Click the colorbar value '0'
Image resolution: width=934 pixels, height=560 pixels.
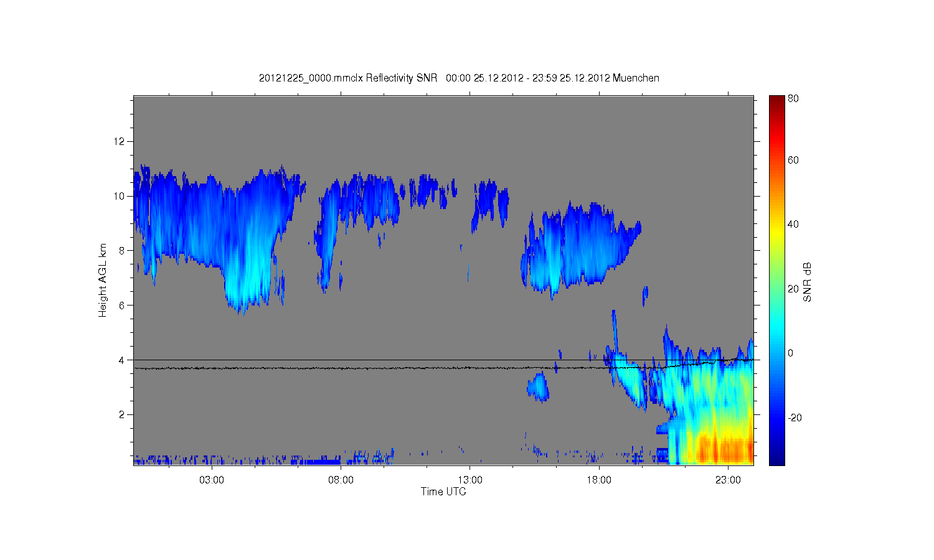pos(791,353)
